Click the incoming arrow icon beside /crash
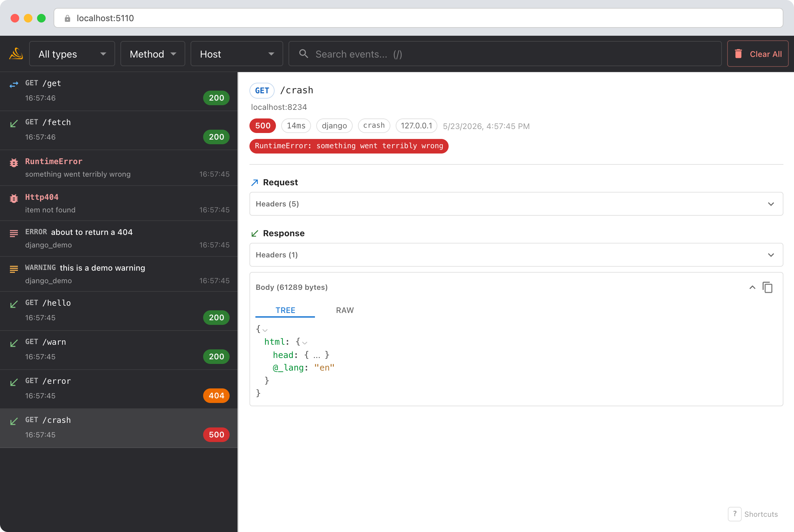 [x=14, y=421]
